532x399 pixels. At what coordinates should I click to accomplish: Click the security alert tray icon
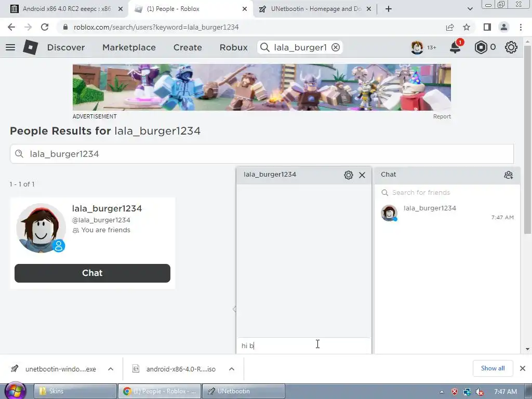(454, 392)
